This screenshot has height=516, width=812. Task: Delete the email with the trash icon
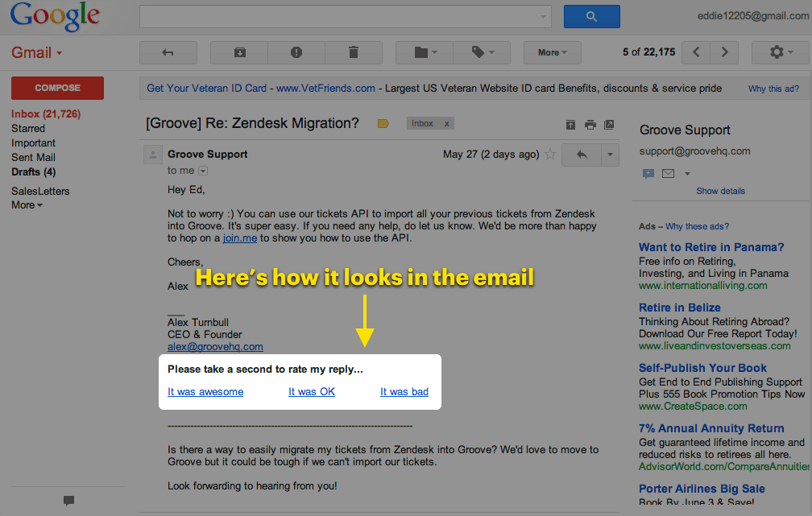pos(353,52)
